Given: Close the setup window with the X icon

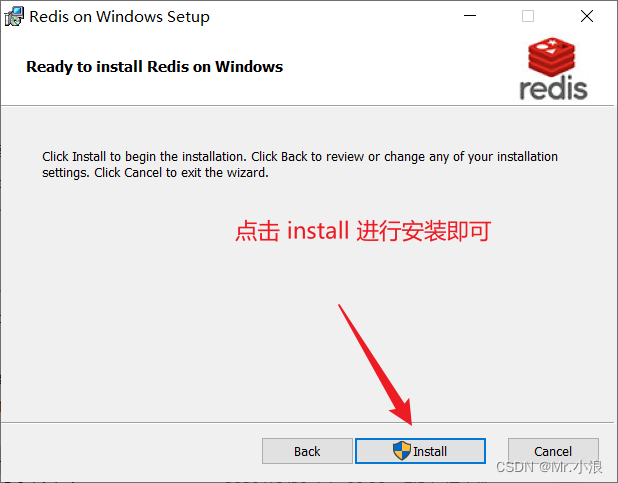Looking at the screenshot, I should click(587, 16).
